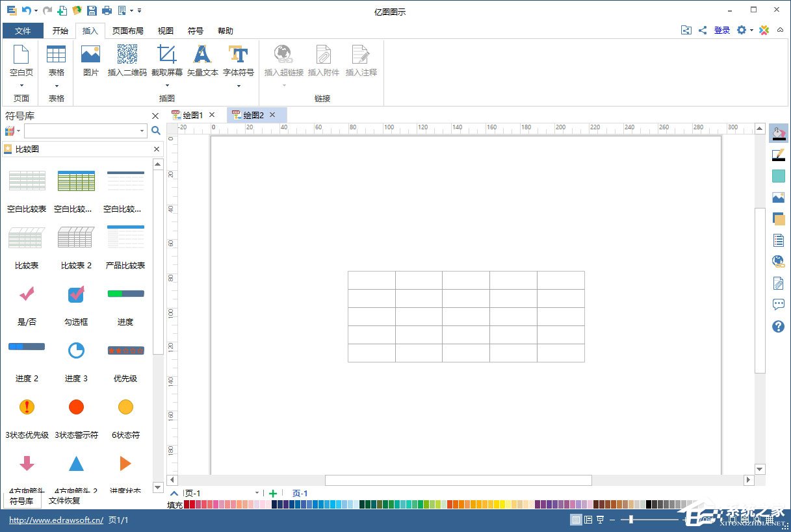Close the 绘图2 document tab

click(x=272, y=115)
